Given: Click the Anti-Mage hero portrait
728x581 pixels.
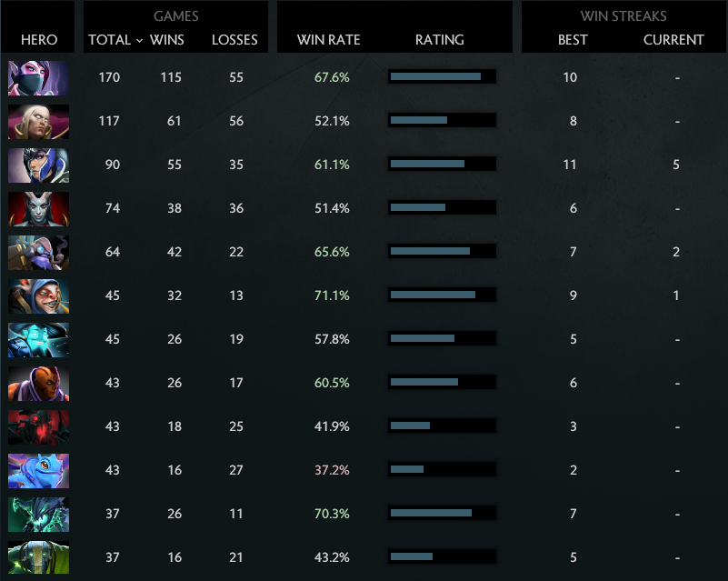Looking at the screenshot, I should click(x=38, y=382).
